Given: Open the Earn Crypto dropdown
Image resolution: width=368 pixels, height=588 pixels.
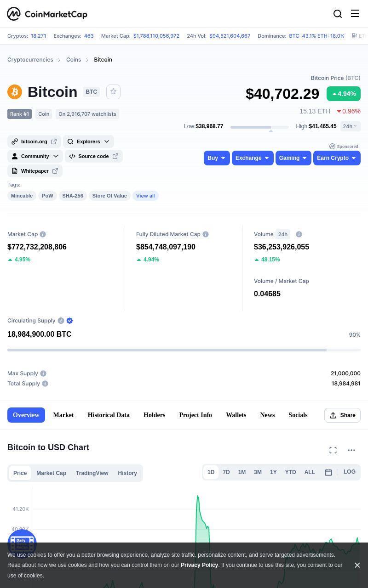Looking at the screenshot, I should 337,158.
